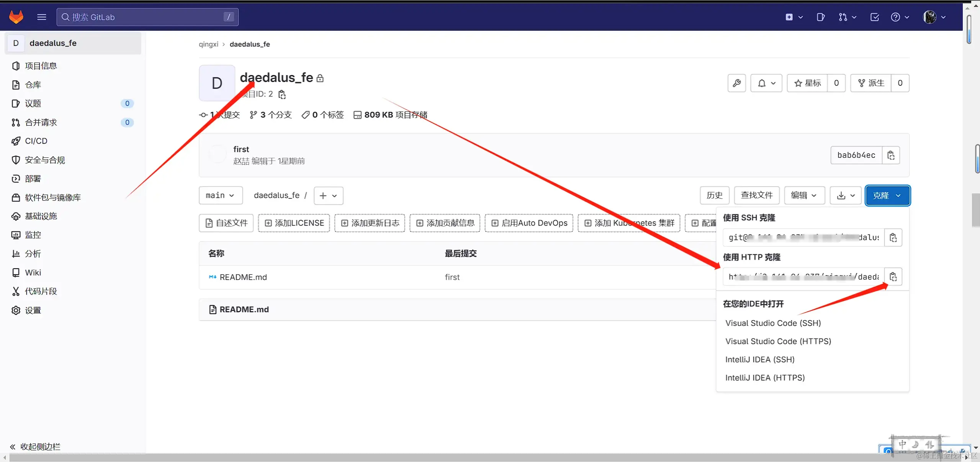Image resolution: width=980 pixels, height=462 pixels.
Task: Open the main branch selector
Action: (x=220, y=195)
